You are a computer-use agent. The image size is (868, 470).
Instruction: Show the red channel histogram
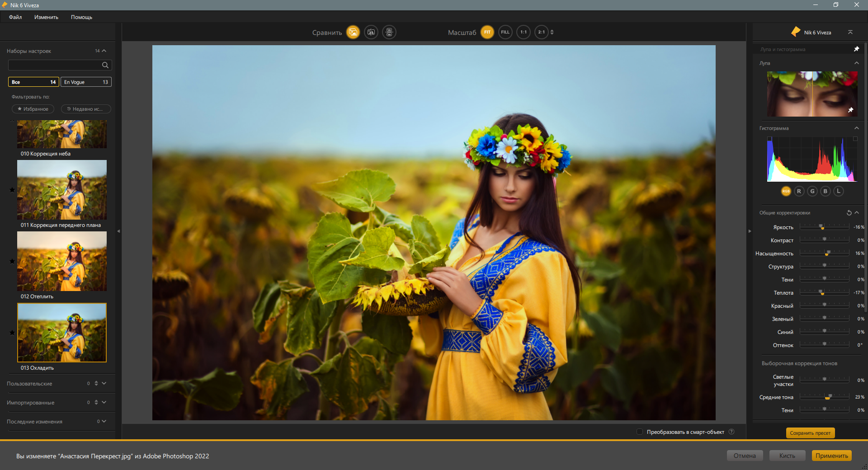click(799, 191)
